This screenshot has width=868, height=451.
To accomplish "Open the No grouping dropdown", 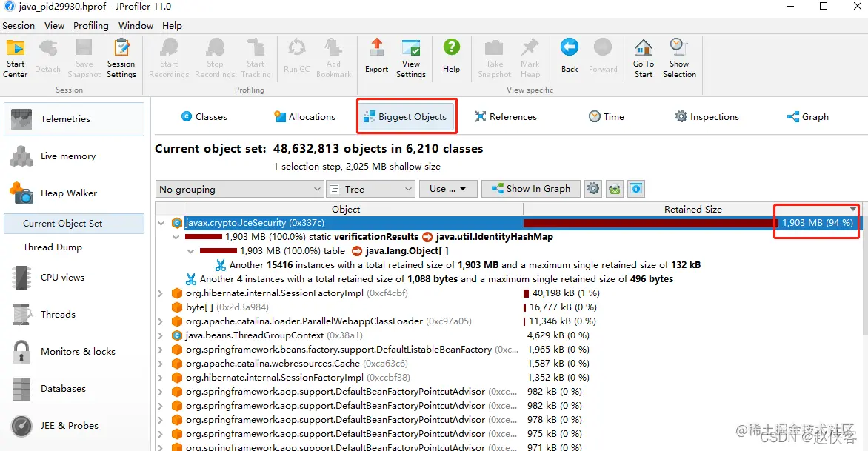I will pos(239,190).
